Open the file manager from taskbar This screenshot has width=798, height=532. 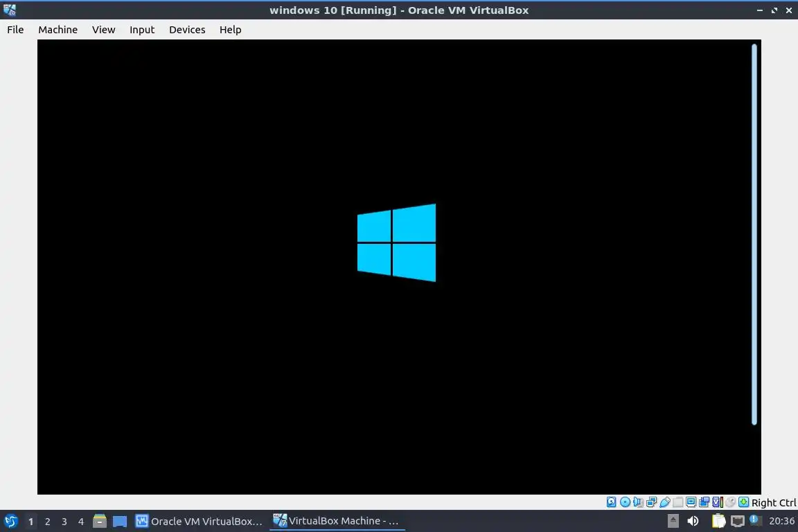100,521
